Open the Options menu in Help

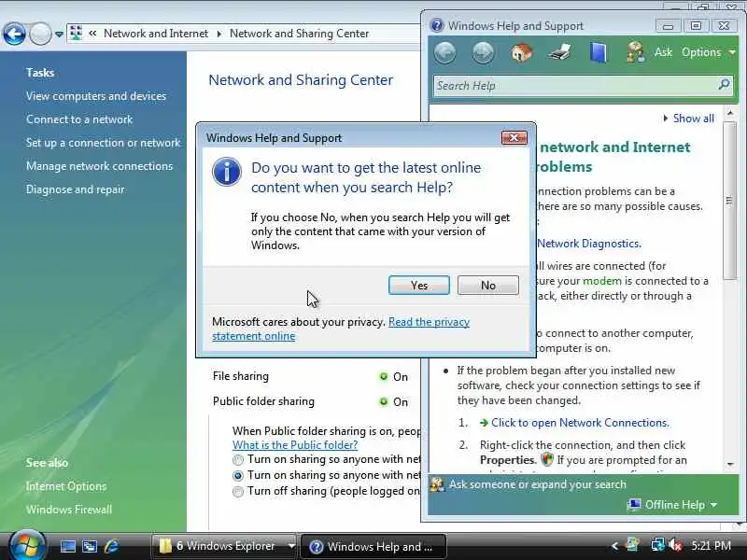click(x=709, y=52)
